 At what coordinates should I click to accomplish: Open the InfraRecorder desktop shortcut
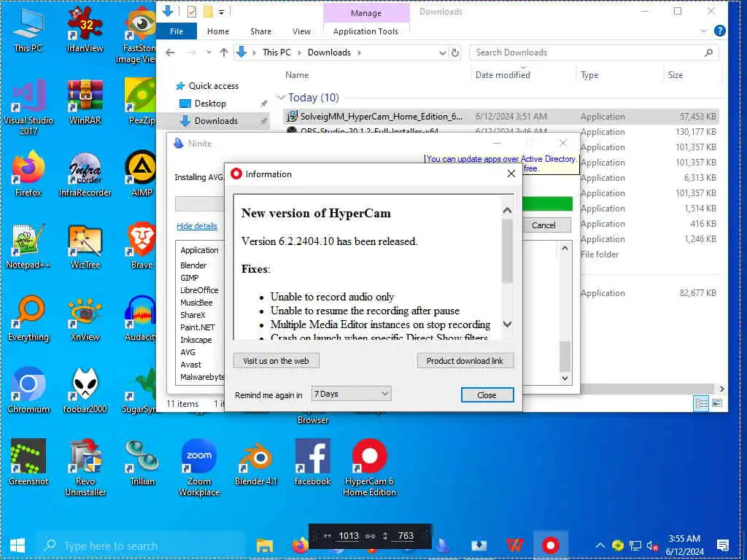[85, 174]
